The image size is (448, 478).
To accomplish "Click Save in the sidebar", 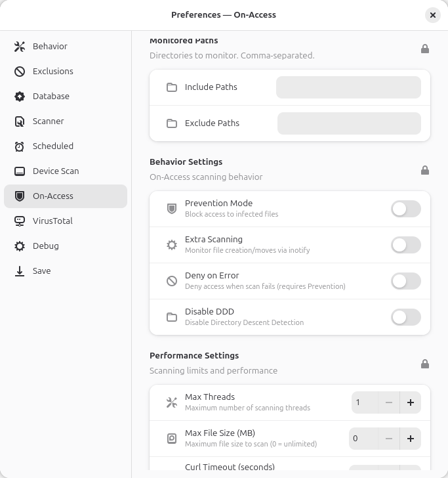I will pyautogui.click(x=66, y=271).
